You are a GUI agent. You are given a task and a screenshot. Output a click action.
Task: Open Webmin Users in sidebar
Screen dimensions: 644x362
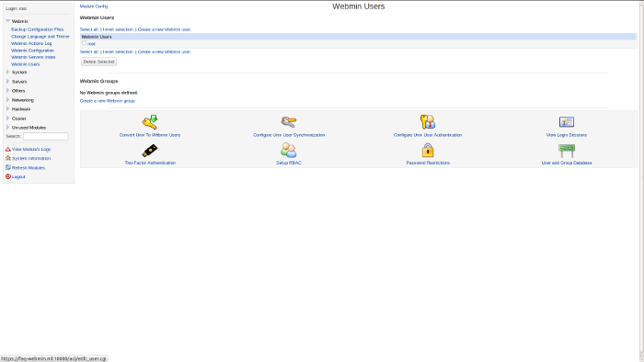26,64
